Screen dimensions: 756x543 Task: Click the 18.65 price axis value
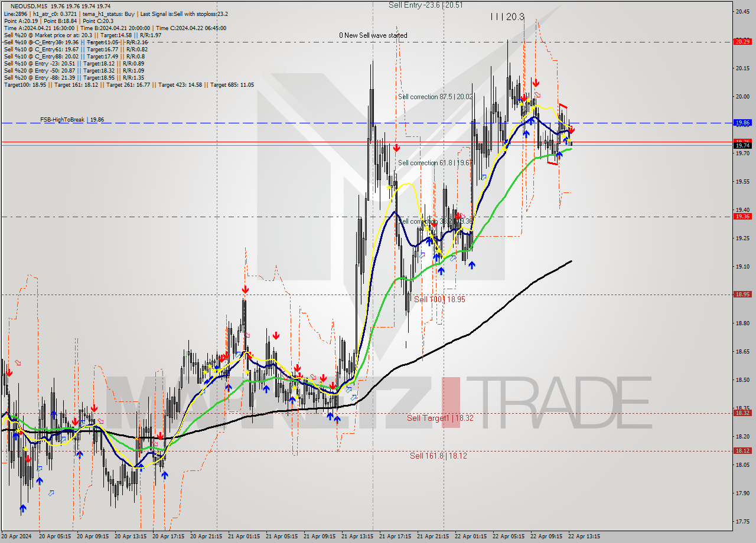coord(742,352)
